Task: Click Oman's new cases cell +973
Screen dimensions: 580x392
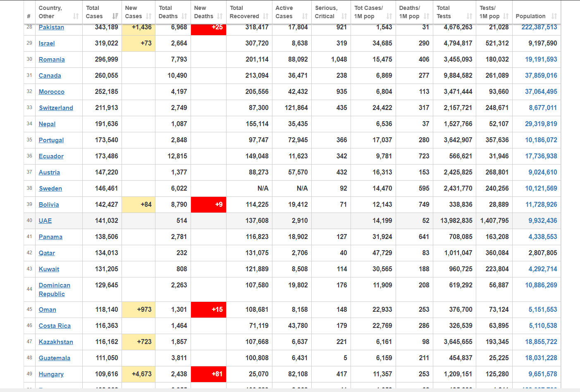Action: click(138, 310)
